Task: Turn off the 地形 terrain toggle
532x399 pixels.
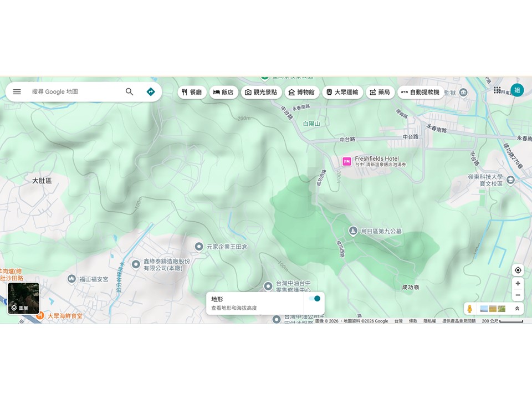Action: (315, 299)
